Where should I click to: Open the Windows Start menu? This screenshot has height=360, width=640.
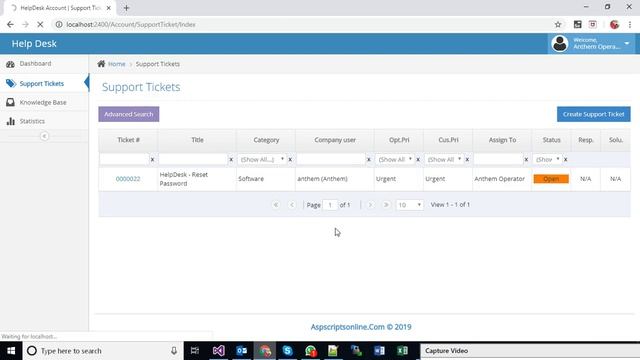tap(11, 351)
